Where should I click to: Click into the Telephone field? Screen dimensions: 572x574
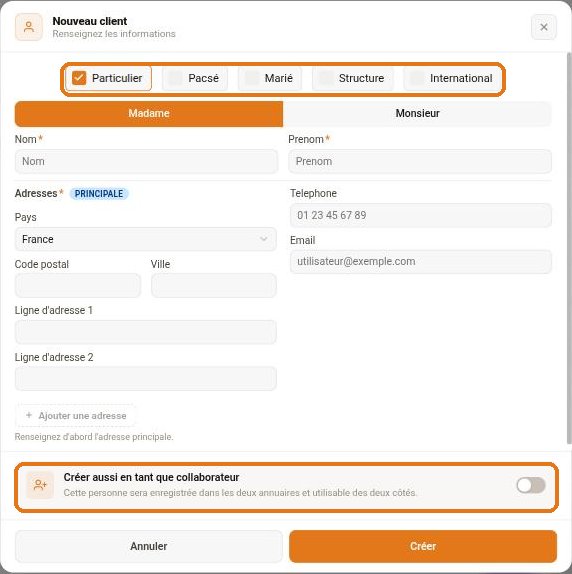point(421,215)
